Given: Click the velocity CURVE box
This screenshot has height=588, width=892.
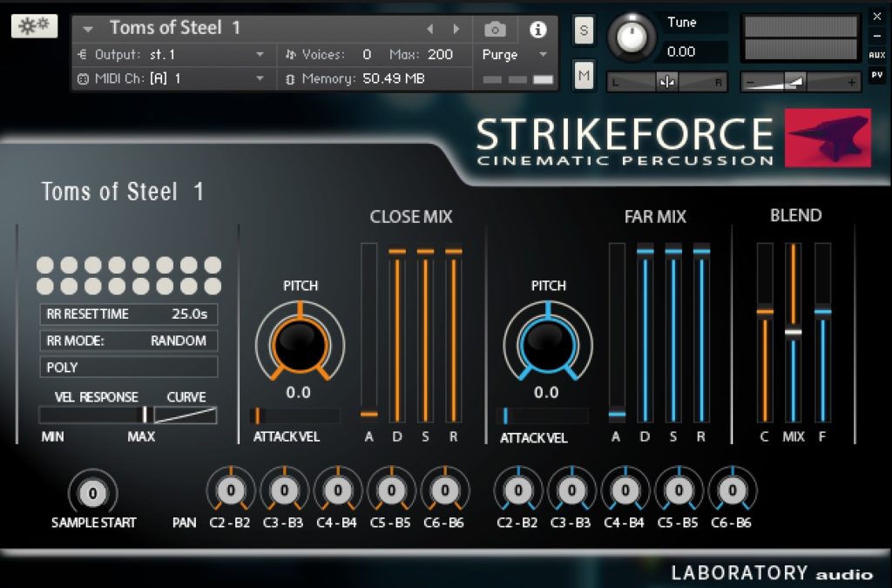Looking at the screenshot, I should [186, 415].
